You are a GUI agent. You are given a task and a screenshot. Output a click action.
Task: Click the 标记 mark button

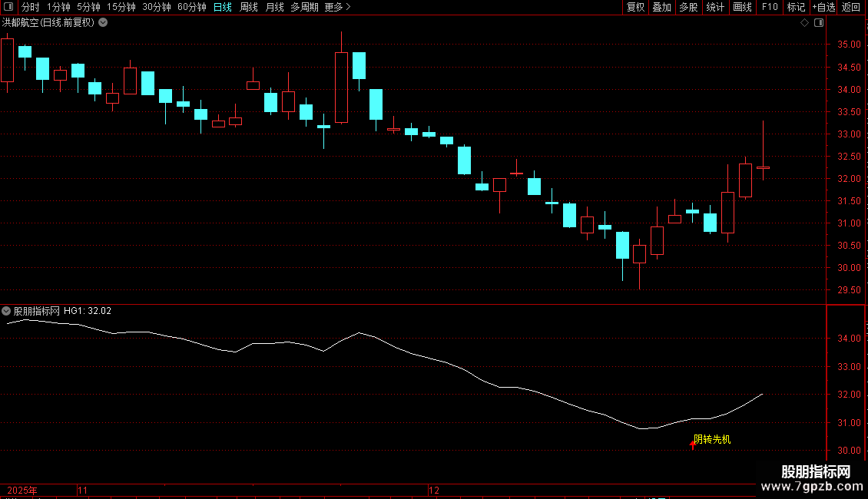tap(796, 7)
